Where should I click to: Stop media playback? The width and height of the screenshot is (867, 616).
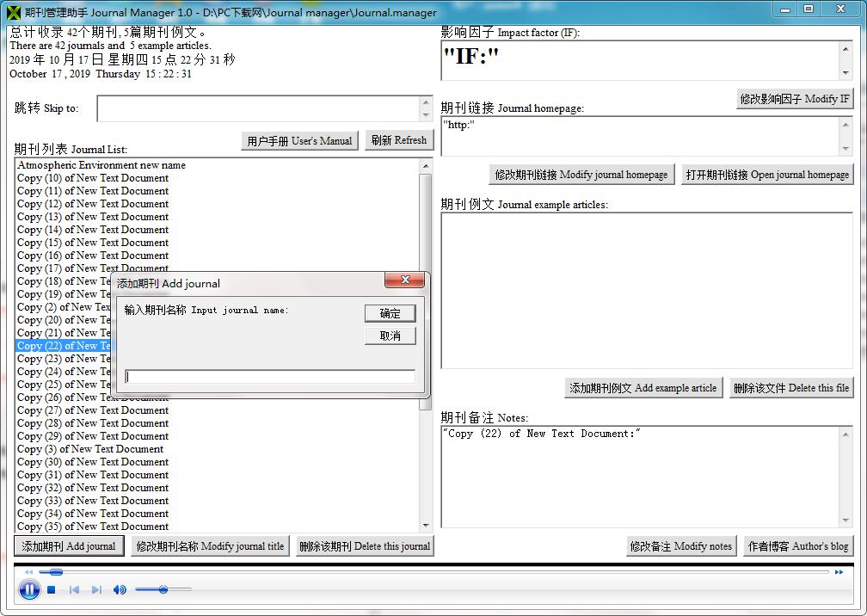52,590
